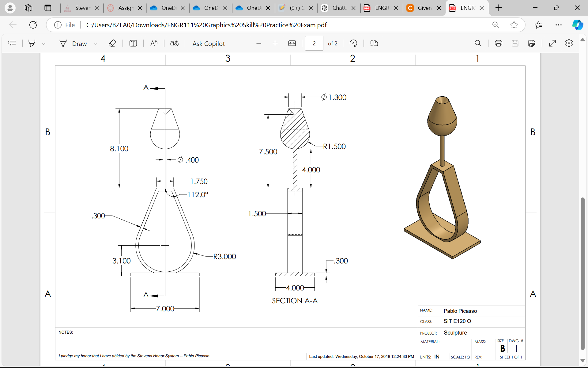Select the Erase annotation tool
Image resolution: width=588 pixels, height=368 pixels.
tap(112, 43)
